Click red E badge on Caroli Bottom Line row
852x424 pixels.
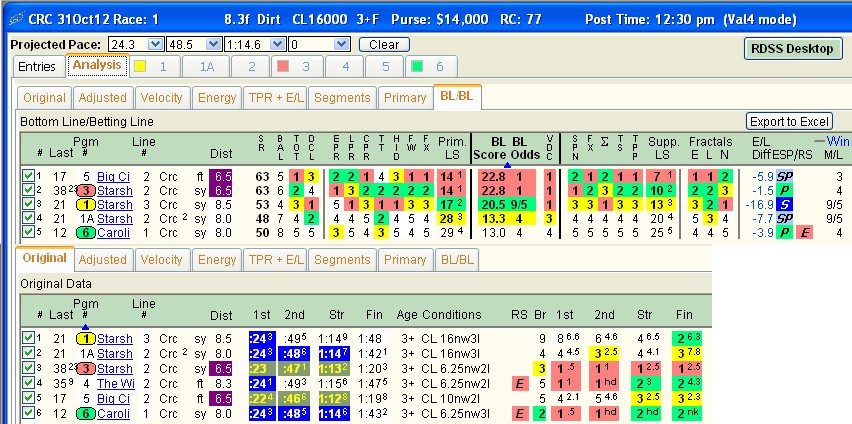point(804,233)
